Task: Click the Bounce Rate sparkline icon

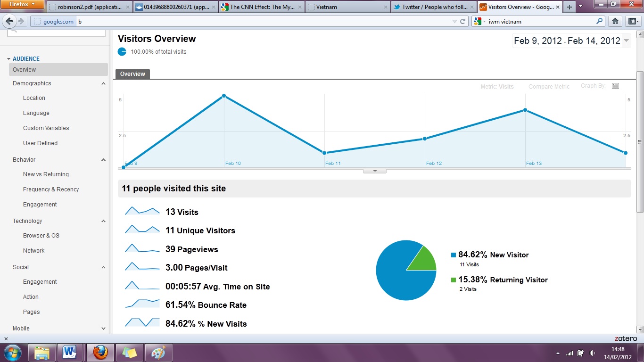Action: click(x=142, y=304)
